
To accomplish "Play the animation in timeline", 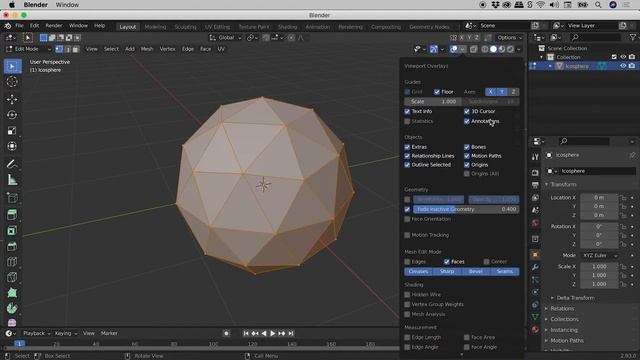I will click(273, 333).
